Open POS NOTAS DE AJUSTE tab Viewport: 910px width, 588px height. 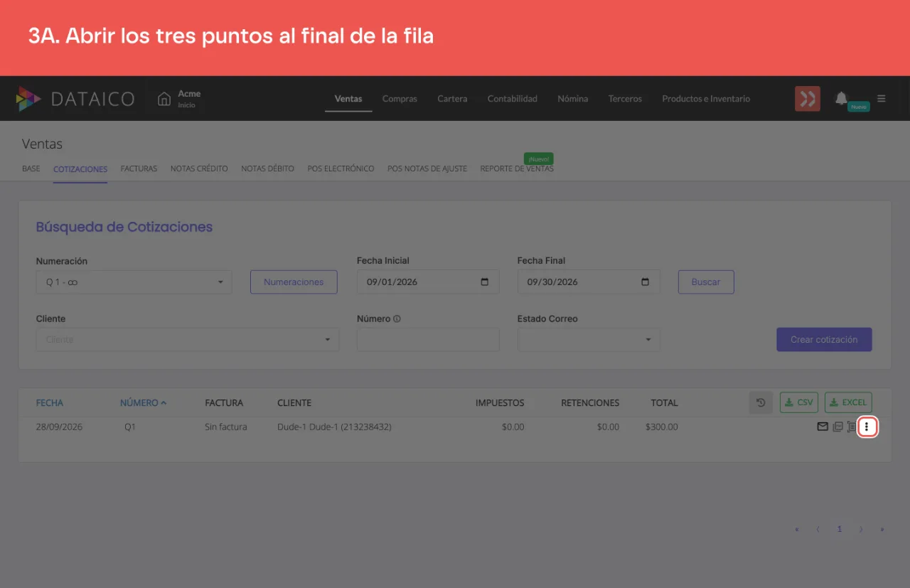click(x=427, y=169)
